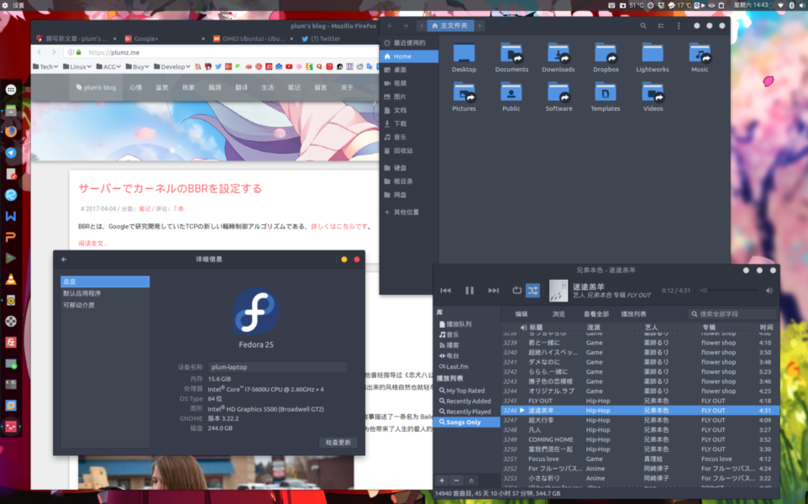808x504 pixels.
Task: Toggle list view in the file manager
Action: tap(661, 26)
